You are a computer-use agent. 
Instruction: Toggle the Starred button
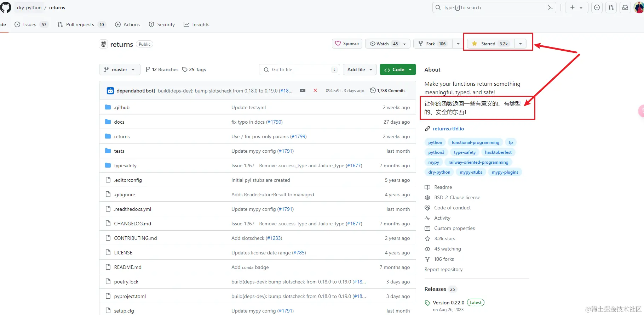[491, 44]
